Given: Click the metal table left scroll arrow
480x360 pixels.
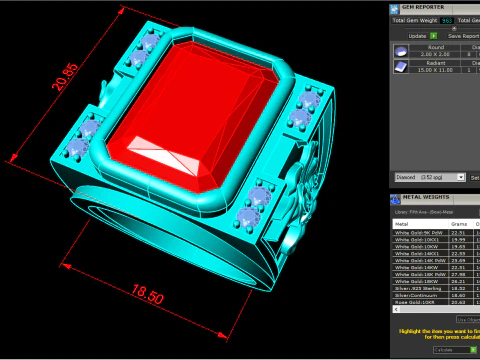Looking at the screenshot, I should [396, 309].
